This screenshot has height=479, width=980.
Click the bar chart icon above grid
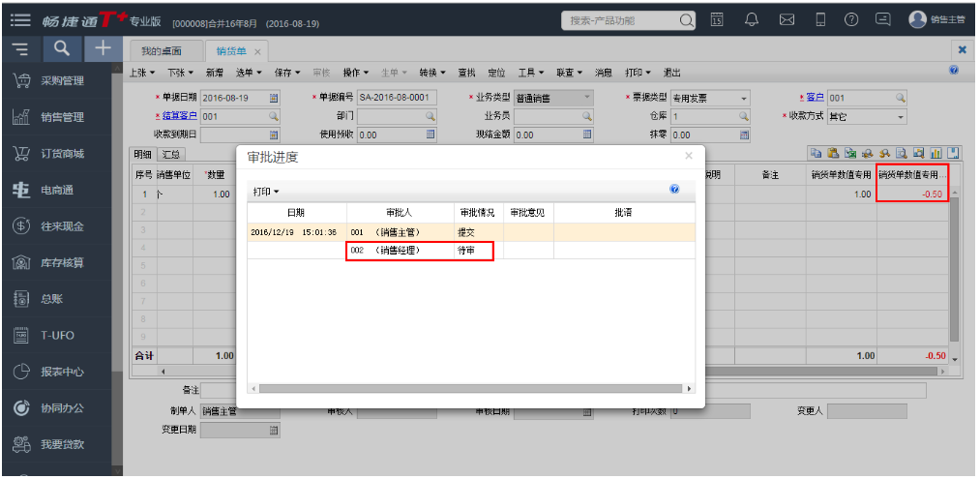(x=935, y=153)
